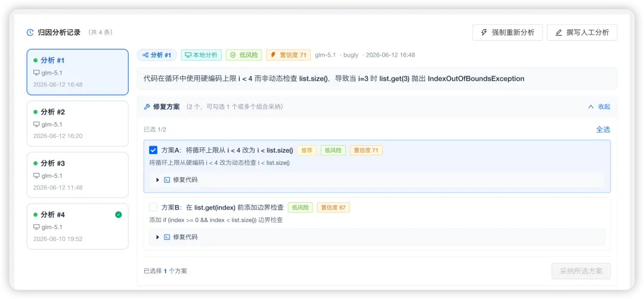Click the 撰写人工分析 button

click(582, 32)
